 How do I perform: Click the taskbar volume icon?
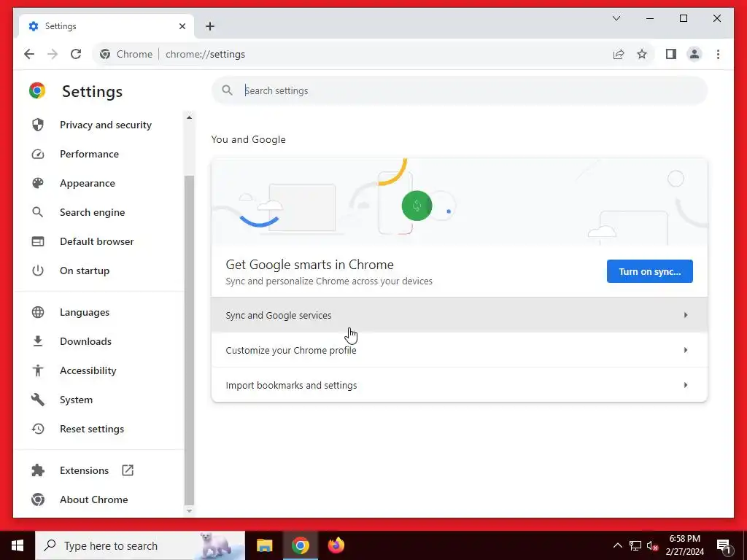pos(652,545)
